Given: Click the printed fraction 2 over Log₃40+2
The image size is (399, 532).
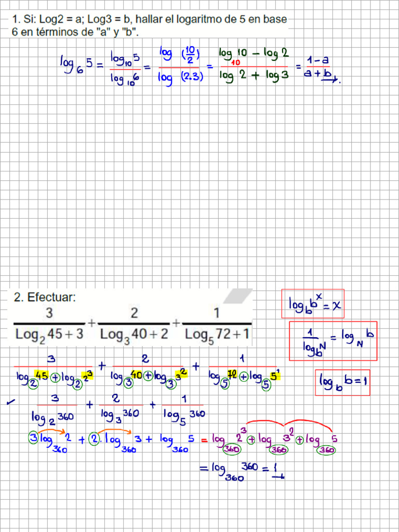Looking at the screenshot, I should (134, 324).
